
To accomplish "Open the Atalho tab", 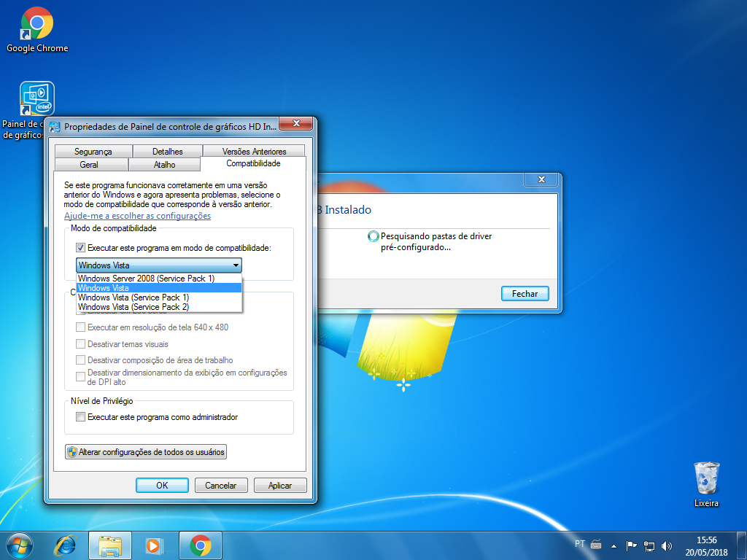I will (164, 164).
